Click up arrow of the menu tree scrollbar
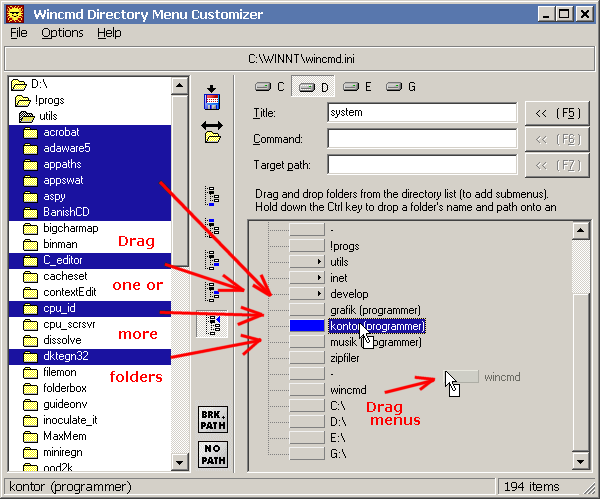600x499 pixels. 580,230
